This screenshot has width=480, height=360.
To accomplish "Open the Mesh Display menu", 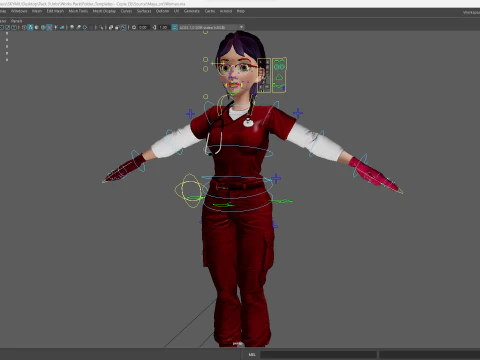I will pyautogui.click(x=104, y=11).
